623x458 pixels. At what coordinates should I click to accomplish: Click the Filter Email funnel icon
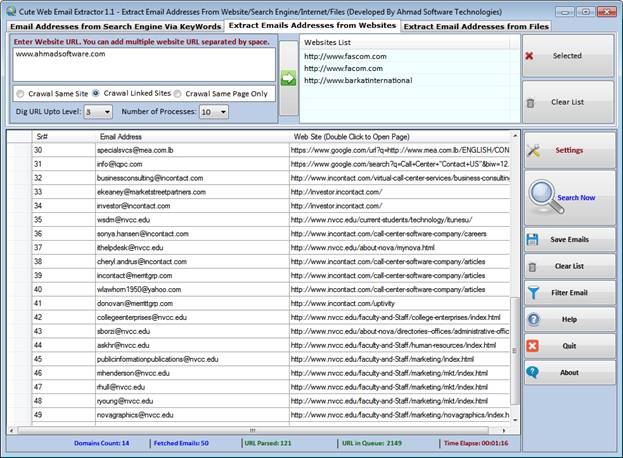coord(533,292)
